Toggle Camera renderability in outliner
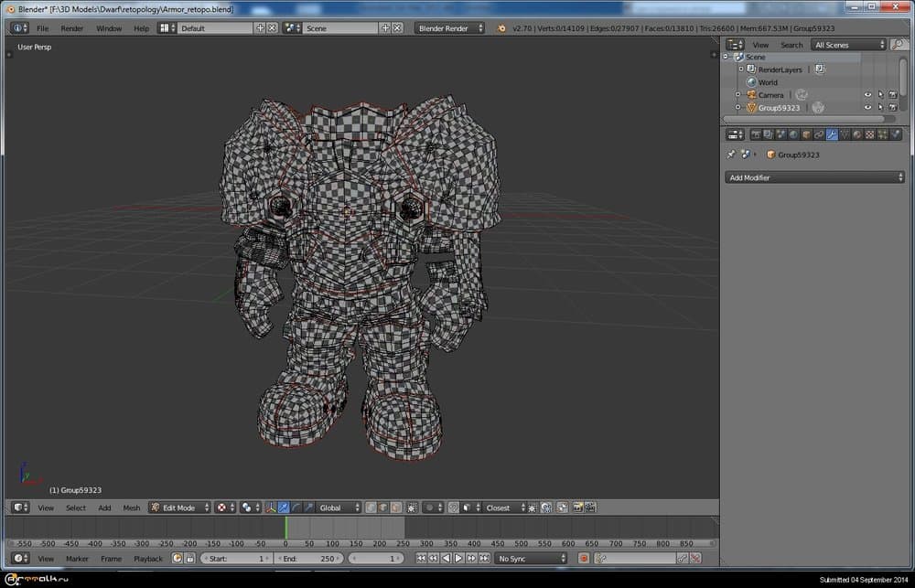The height and width of the screenshot is (588, 915). (893, 94)
